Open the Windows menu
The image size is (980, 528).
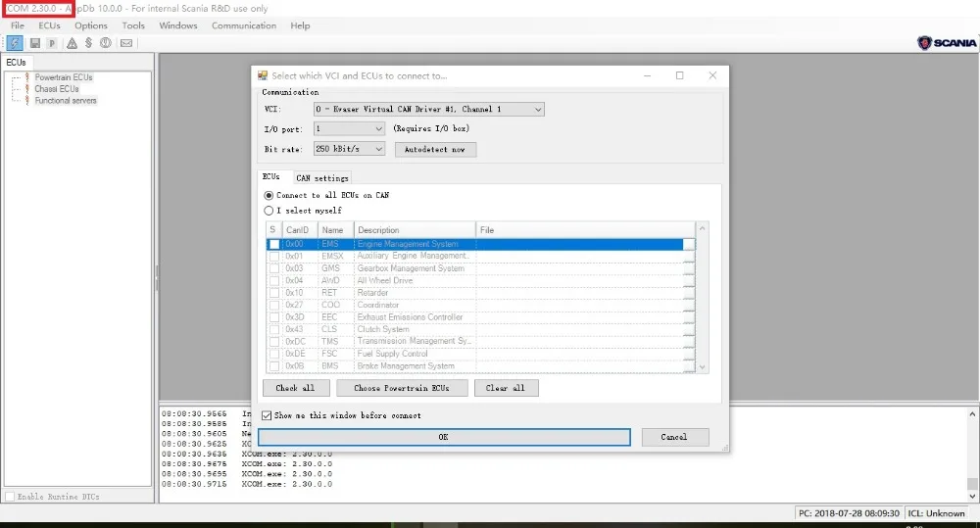tap(178, 25)
